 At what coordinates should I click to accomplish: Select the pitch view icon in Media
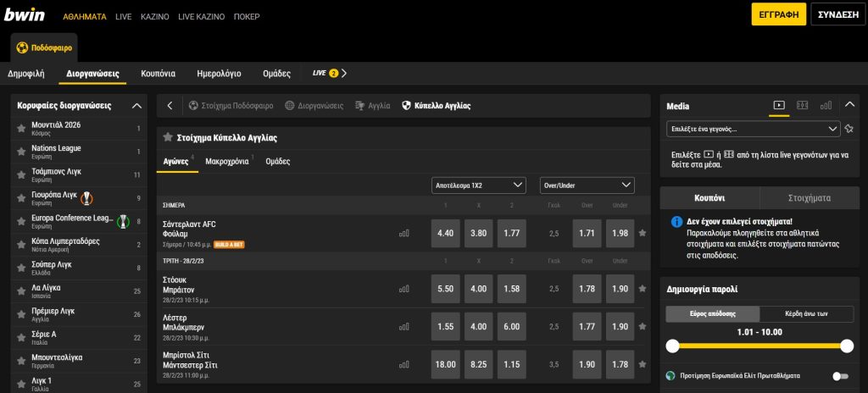[x=803, y=105]
